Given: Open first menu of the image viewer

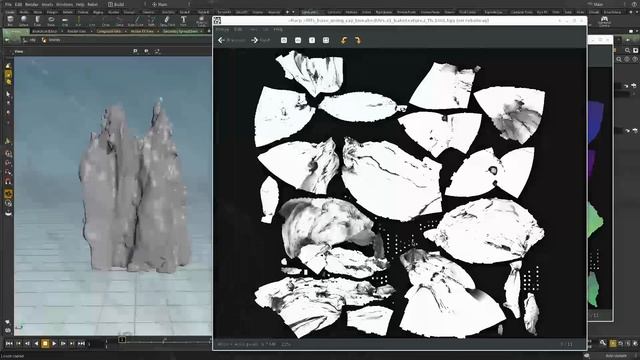Looking at the screenshot, I should pos(222,30).
